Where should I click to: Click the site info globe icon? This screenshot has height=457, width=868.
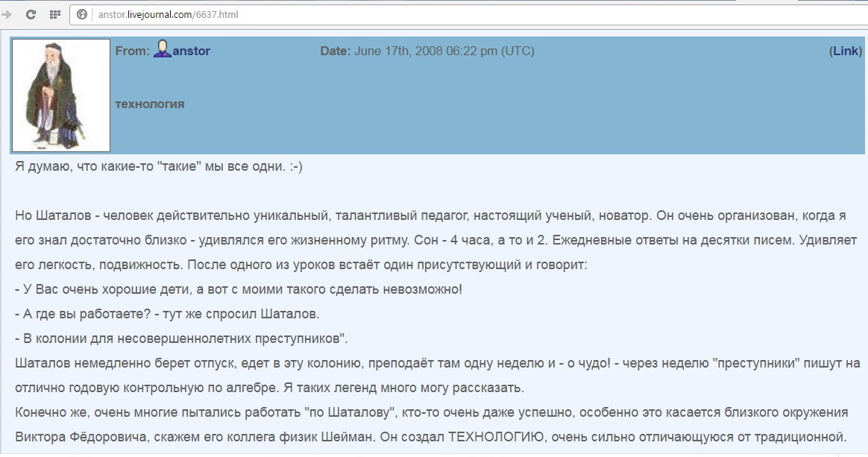[83, 14]
